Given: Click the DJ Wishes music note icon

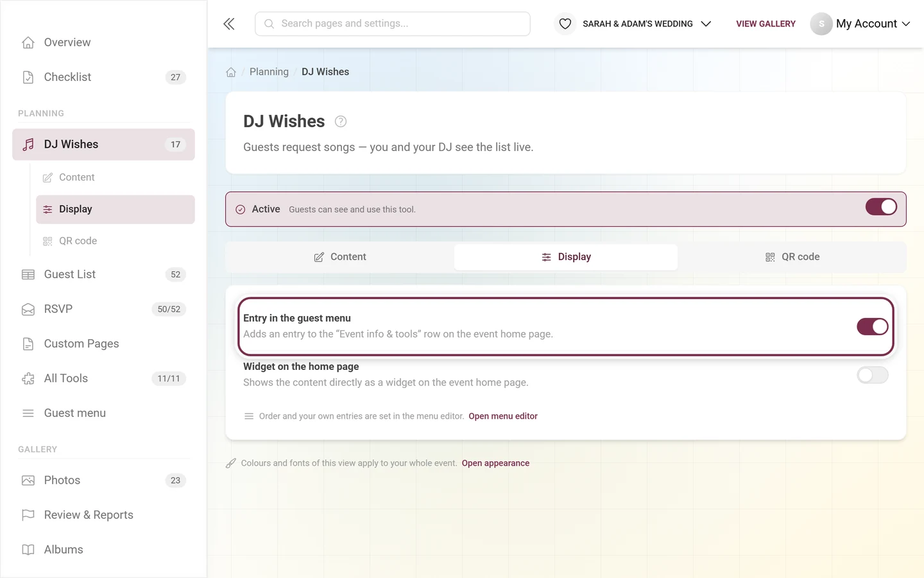Looking at the screenshot, I should pos(28,144).
